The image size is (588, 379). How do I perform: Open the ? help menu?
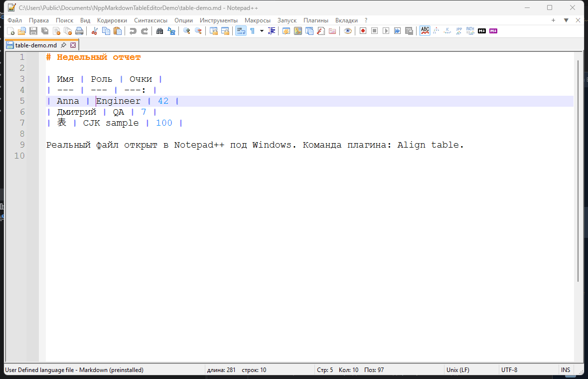coord(366,20)
